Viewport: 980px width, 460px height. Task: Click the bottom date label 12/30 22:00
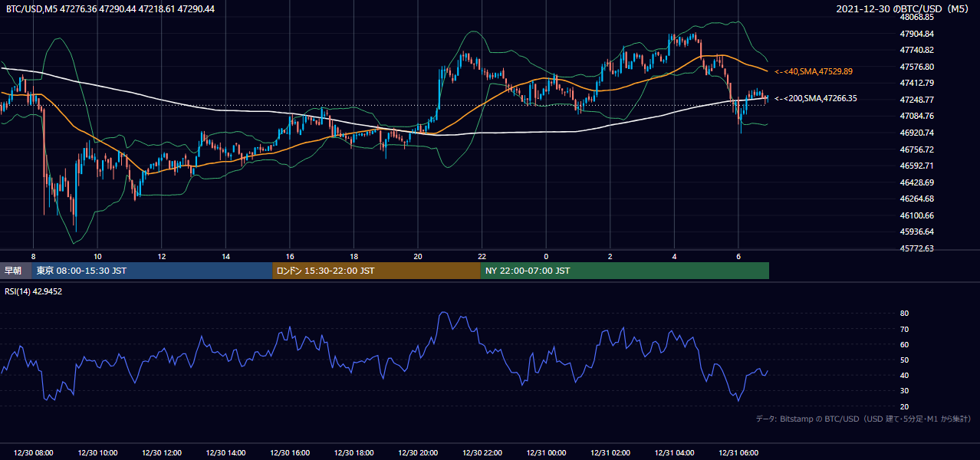(482, 453)
